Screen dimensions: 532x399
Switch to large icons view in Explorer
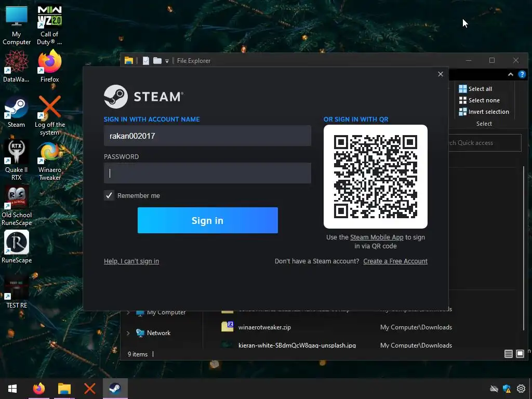[520, 354]
